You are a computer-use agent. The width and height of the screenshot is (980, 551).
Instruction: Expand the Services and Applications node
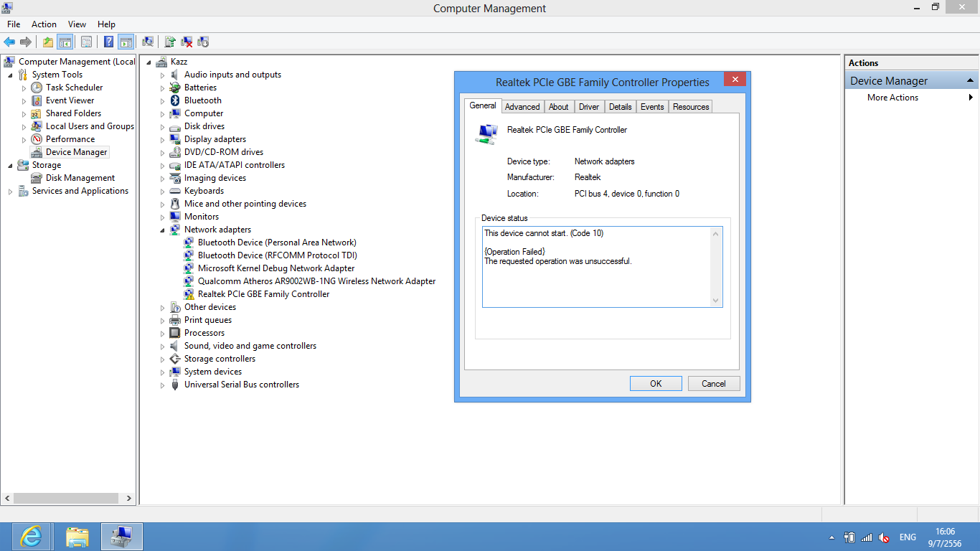pyautogui.click(x=10, y=191)
